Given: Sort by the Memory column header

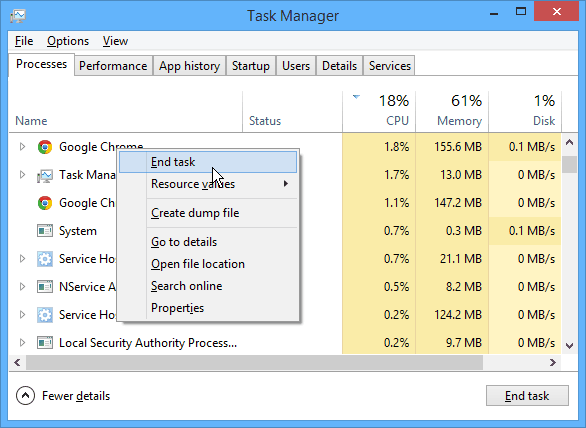Looking at the screenshot, I should pos(452,111).
